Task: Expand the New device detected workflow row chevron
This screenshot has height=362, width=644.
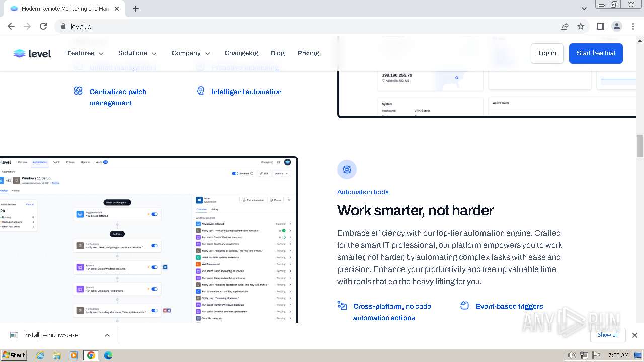Action: (x=290, y=224)
